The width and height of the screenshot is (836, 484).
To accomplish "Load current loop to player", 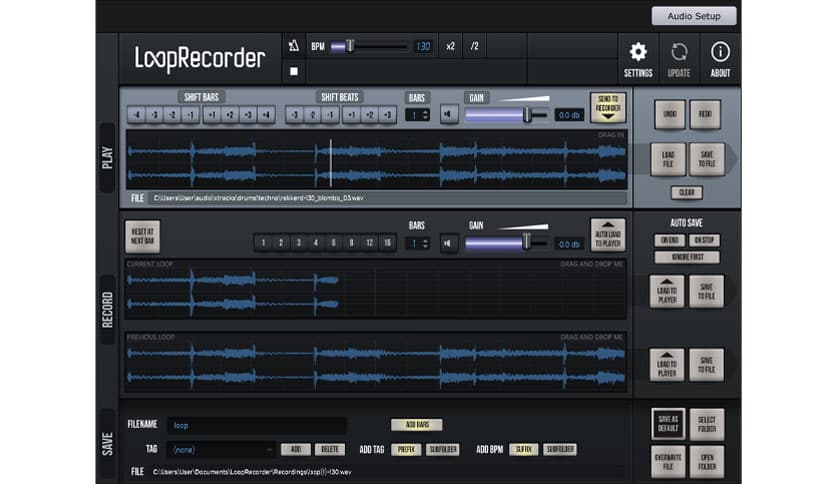I will (x=667, y=292).
